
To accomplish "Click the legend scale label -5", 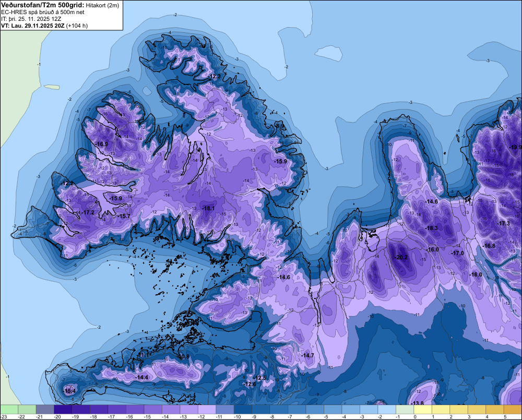I will (x=326, y=417).
